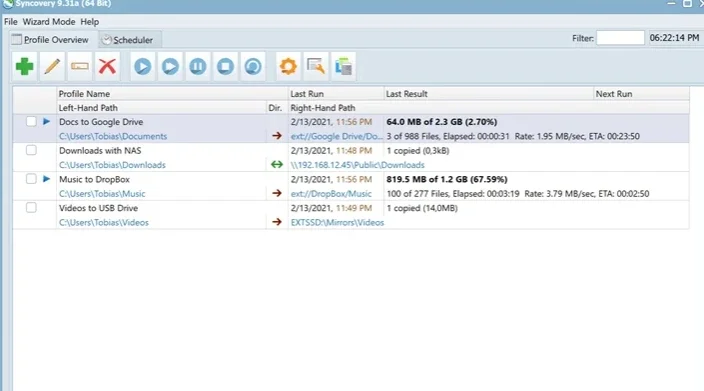Screen dimensions: 704x391
Task: Click the Filter input field
Action: (620, 38)
